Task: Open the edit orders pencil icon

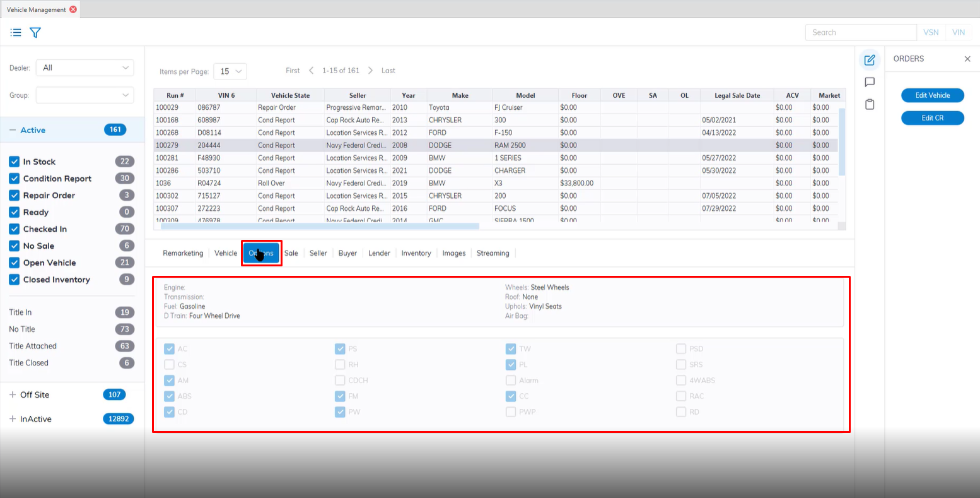Action: (x=870, y=60)
